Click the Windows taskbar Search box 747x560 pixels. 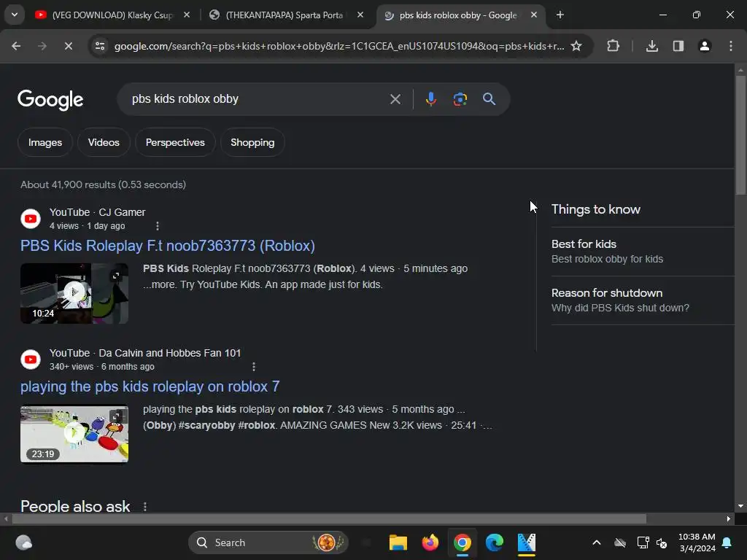[268, 542]
